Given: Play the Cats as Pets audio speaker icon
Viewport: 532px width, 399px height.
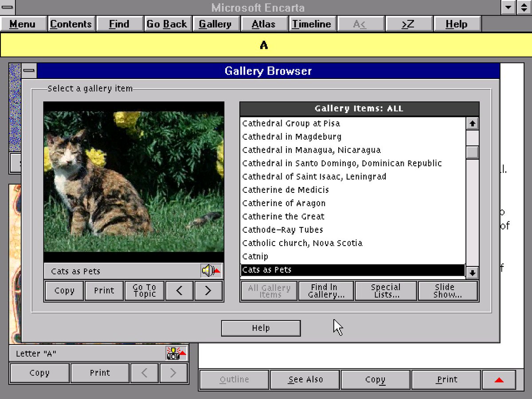Looking at the screenshot, I should click(211, 270).
